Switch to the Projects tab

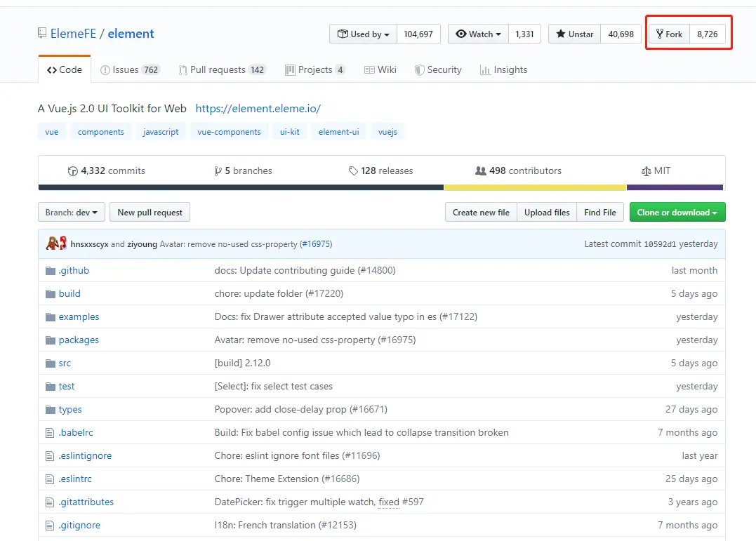(315, 69)
